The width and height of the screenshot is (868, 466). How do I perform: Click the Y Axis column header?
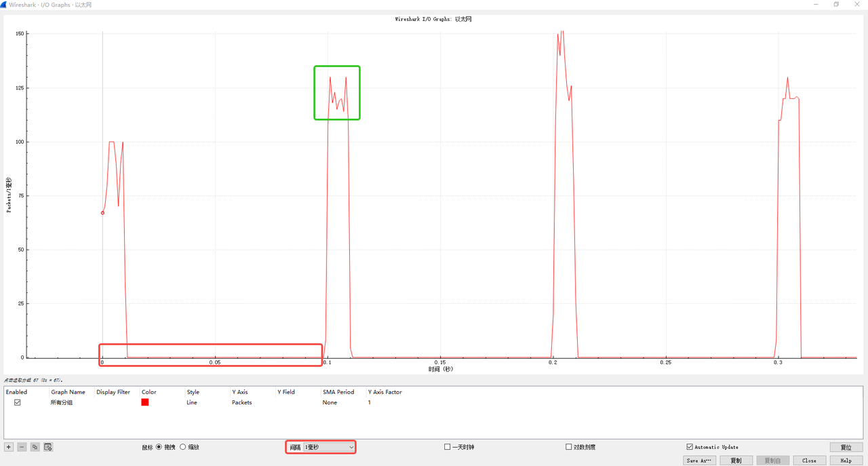point(240,392)
